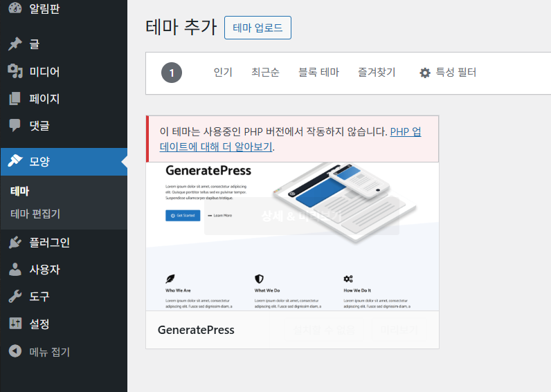551x392 pixels.
Task: Collapse menu via 메뉴 접기 arrow icon
Action: tap(15, 351)
